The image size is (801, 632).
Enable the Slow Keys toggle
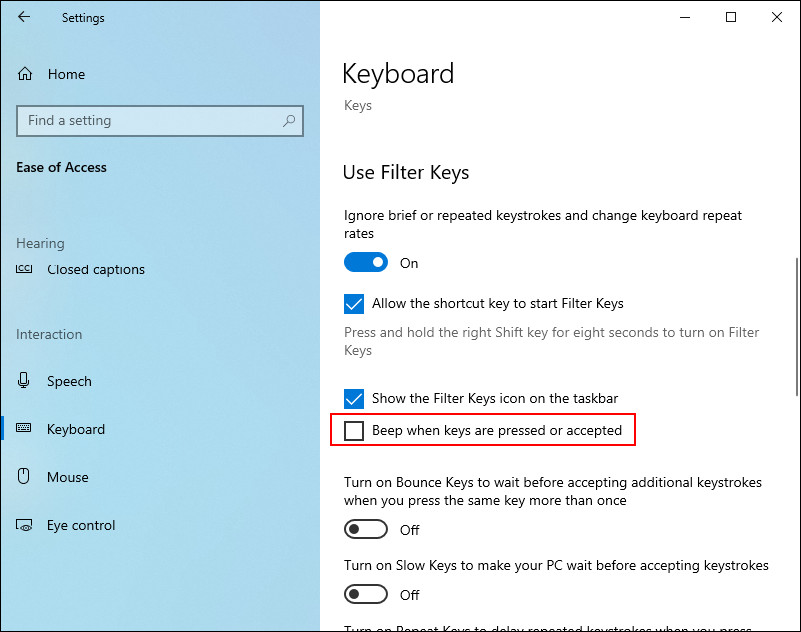366,594
